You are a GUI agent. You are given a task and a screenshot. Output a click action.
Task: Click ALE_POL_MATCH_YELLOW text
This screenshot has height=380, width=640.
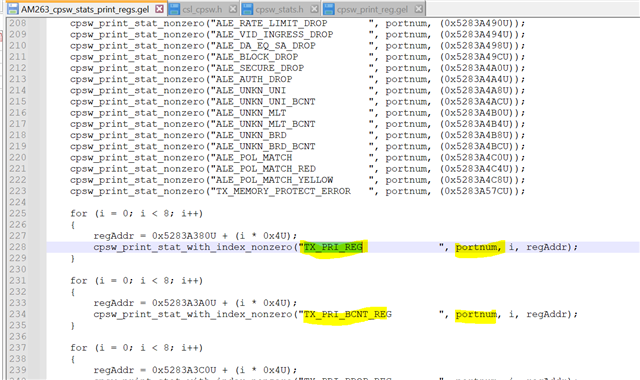[x=274, y=180]
